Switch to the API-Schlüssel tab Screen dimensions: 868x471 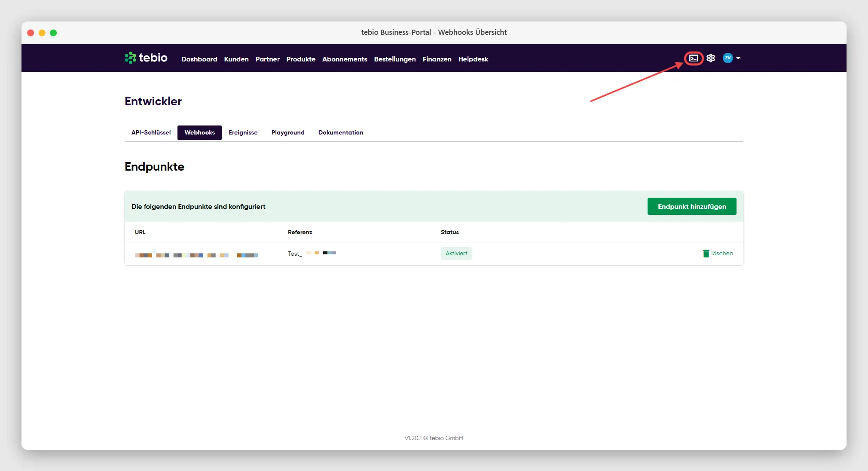(151, 132)
